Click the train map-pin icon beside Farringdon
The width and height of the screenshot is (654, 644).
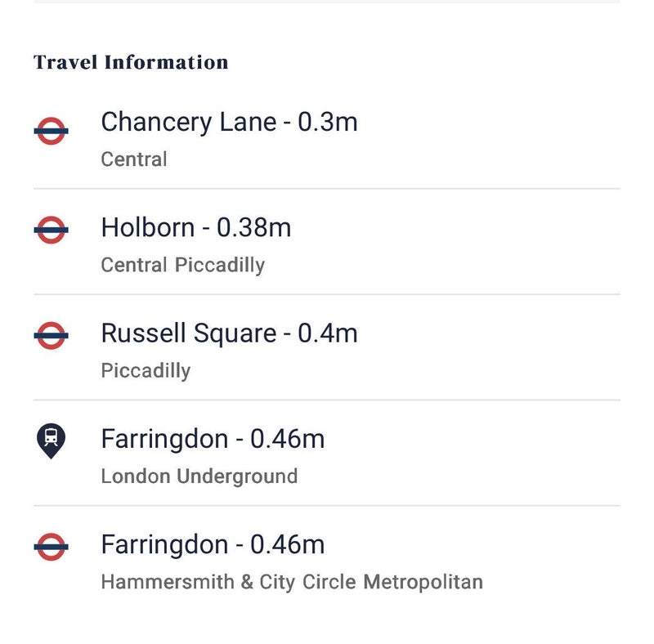[51, 441]
